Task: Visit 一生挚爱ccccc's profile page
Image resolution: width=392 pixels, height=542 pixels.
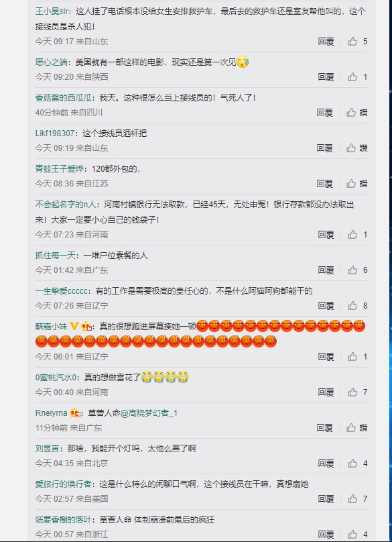Action: tap(62, 291)
